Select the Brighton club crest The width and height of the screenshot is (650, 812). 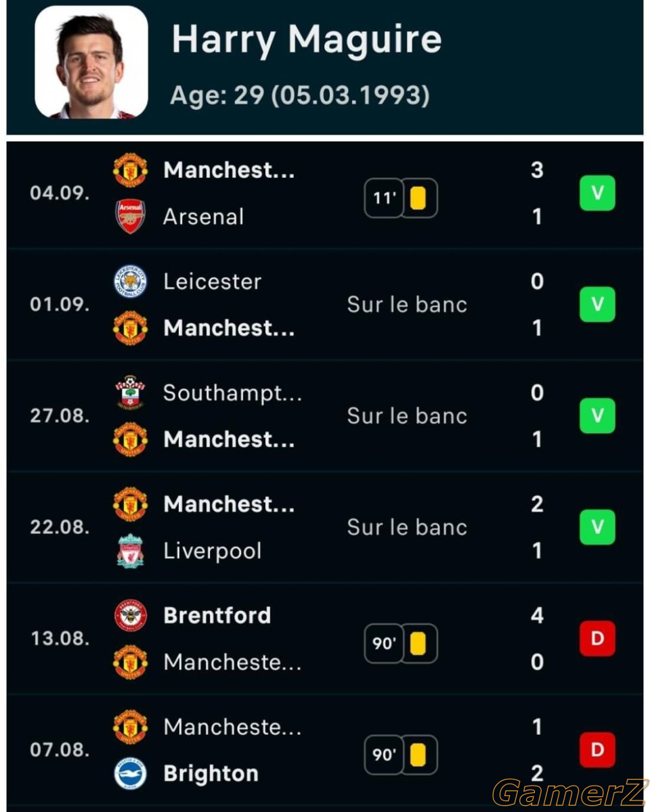130,773
